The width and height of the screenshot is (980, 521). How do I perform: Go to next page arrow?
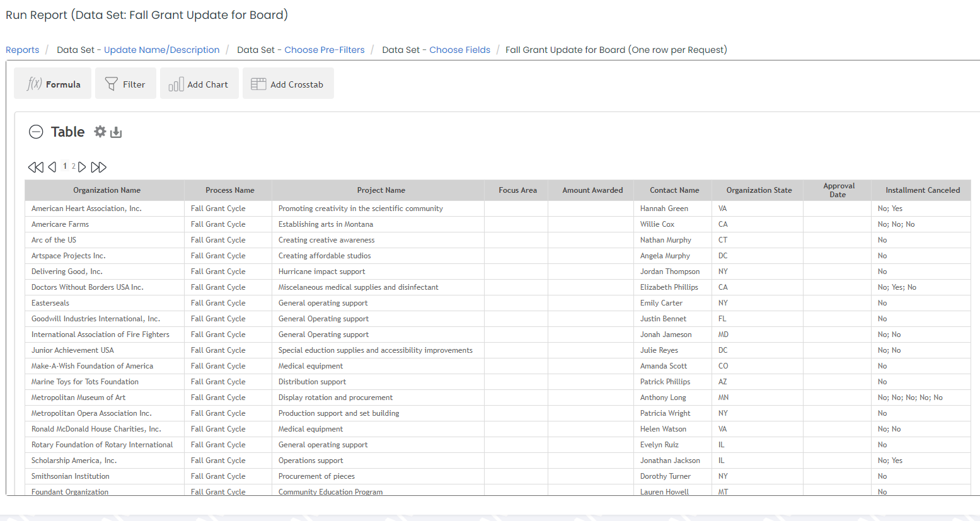82,167
